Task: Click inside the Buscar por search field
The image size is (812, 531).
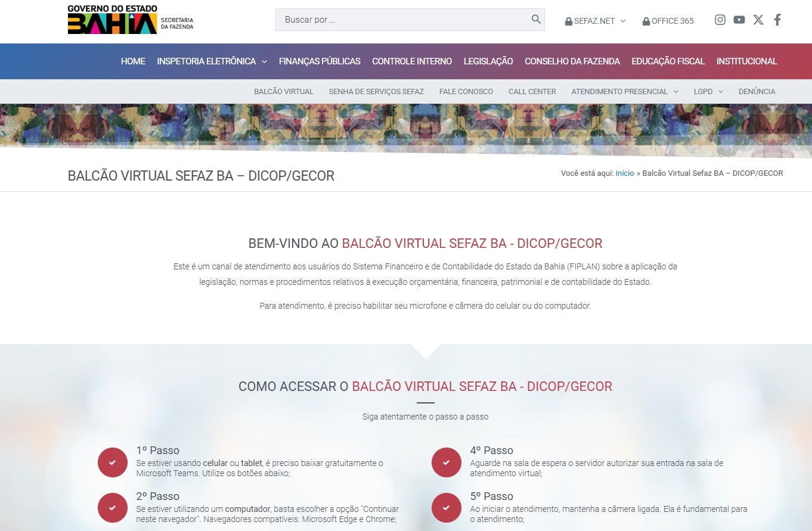Action: click(388, 19)
